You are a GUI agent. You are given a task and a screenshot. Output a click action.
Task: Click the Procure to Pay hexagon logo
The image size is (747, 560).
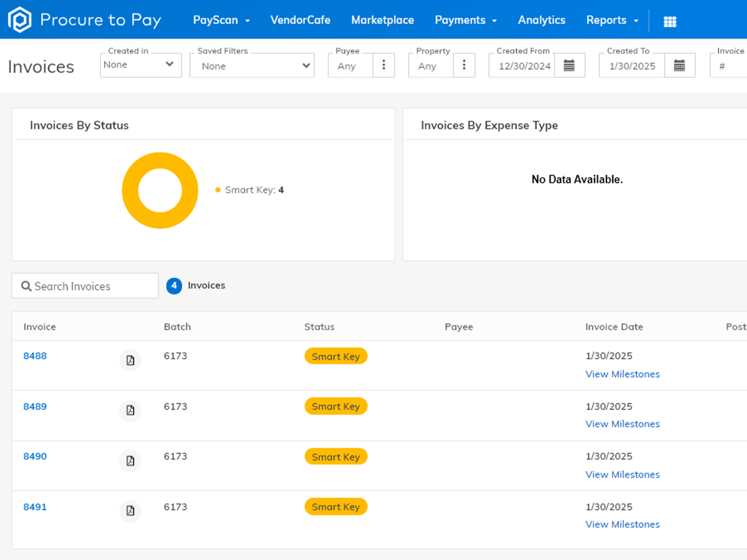point(19,19)
